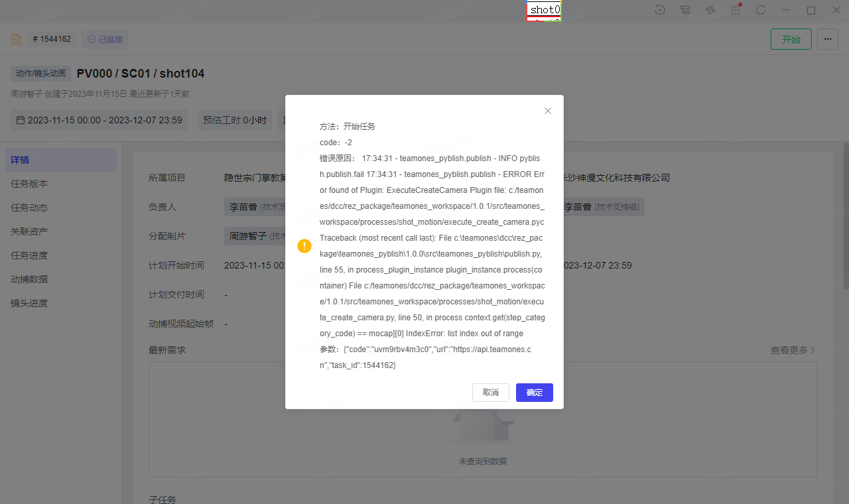Screen dimensions: 849x504
Task: Click the calendar icon beside date range
Action: coord(21,120)
